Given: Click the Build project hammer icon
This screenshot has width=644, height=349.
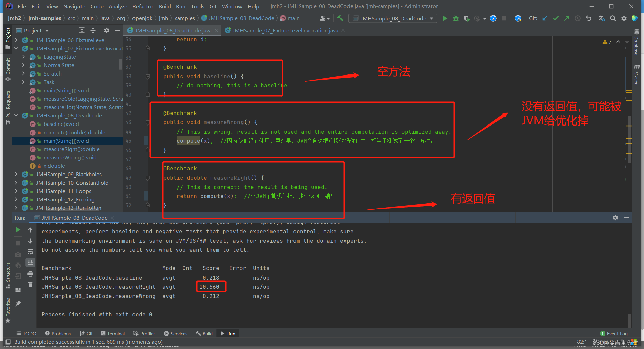Looking at the screenshot, I should click(340, 19).
